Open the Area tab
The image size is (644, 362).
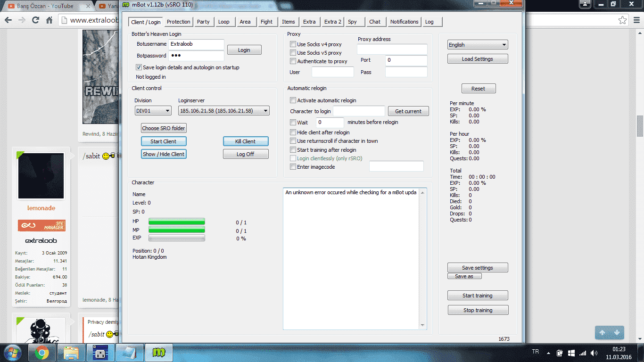[245, 22]
